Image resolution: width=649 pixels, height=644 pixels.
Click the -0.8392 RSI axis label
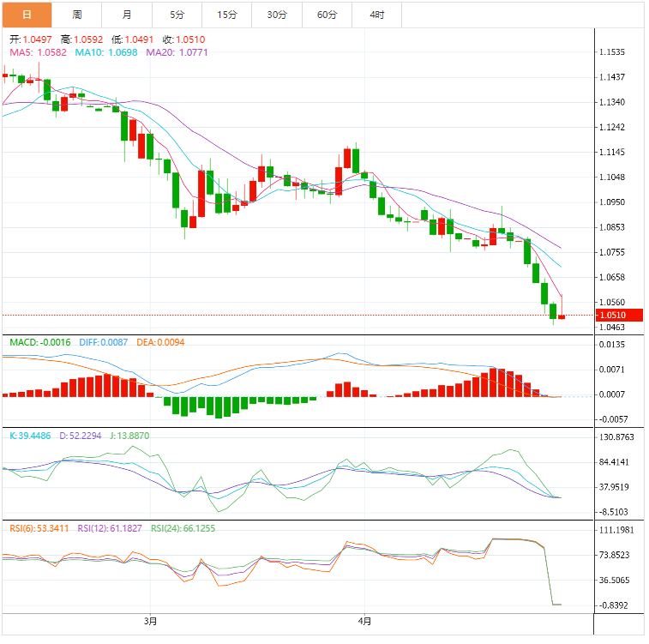613,605
